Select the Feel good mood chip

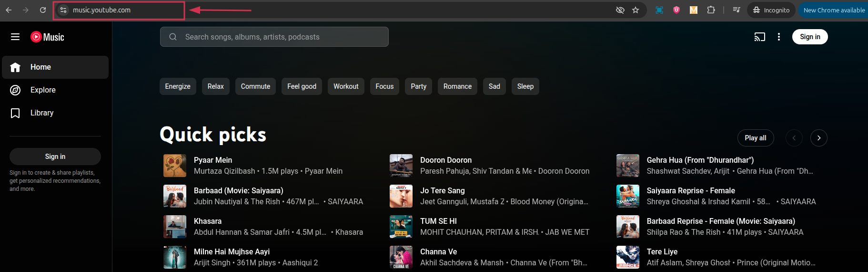coord(302,86)
